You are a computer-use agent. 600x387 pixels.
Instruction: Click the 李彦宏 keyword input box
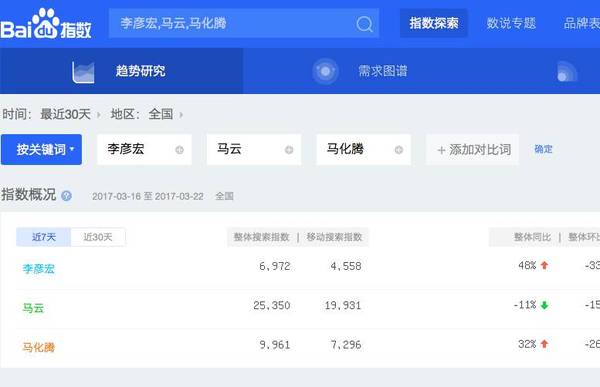[144, 150]
